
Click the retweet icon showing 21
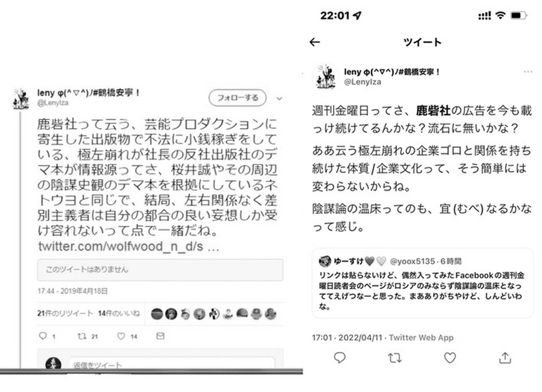82,335
